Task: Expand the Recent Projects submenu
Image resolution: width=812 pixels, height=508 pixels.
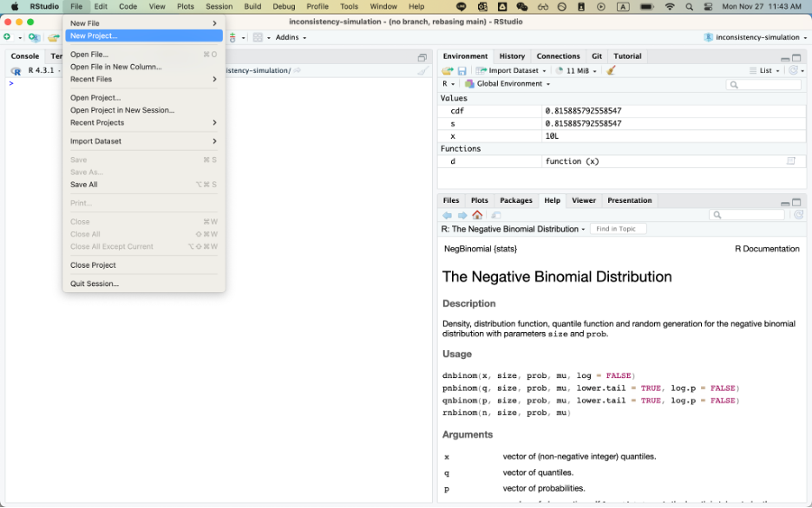Action: [x=143, y=122]
